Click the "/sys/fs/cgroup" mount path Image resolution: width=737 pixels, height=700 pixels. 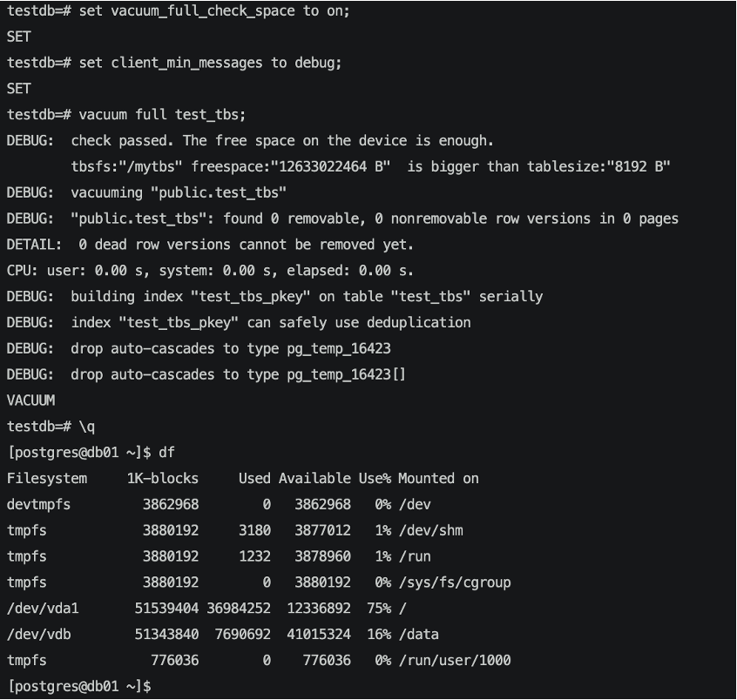coord(454,582)
